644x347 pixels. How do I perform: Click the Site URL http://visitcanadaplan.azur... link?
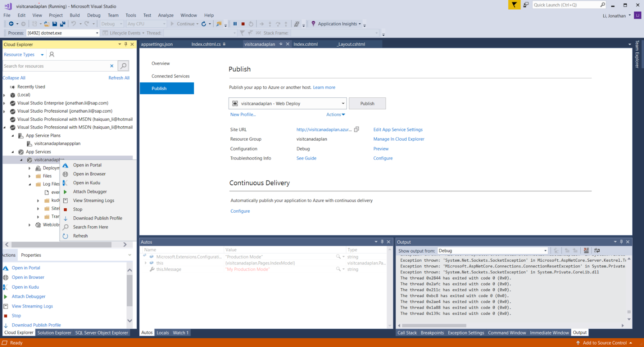point(324,129)
